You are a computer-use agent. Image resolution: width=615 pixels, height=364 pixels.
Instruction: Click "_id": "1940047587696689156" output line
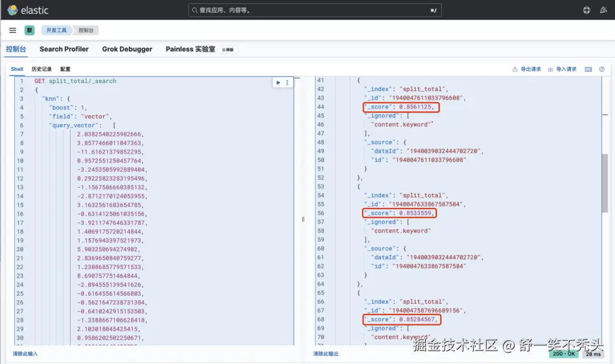click(x=415, y=311)
